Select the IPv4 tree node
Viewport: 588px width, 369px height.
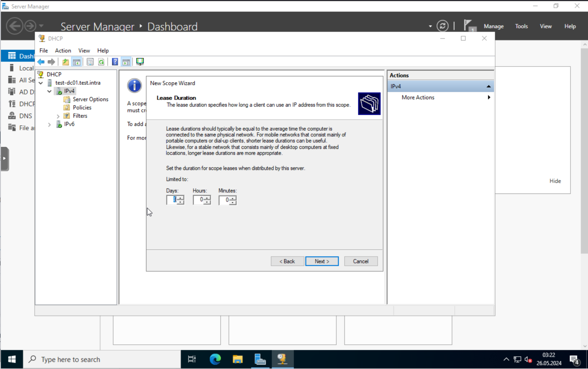pos(69,91)
